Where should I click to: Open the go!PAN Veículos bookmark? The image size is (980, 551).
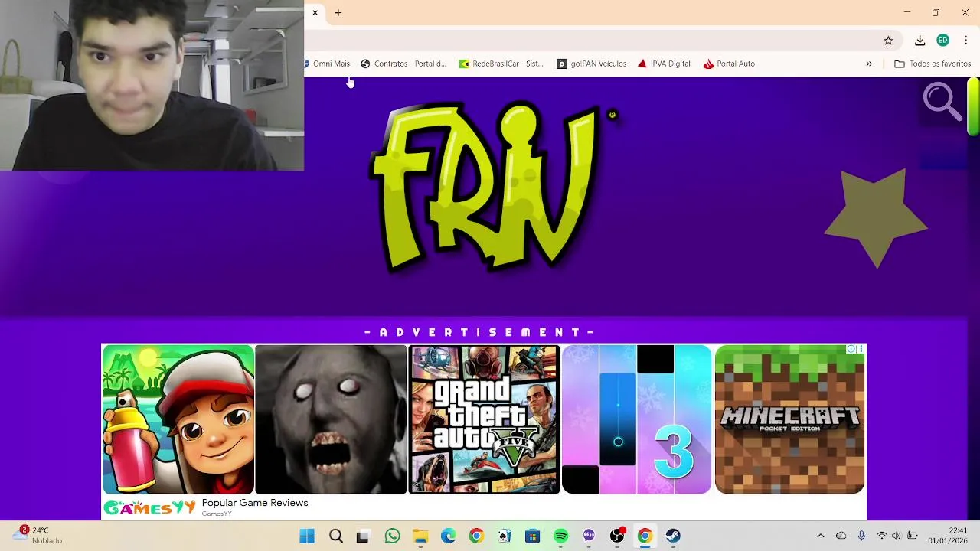592,64
